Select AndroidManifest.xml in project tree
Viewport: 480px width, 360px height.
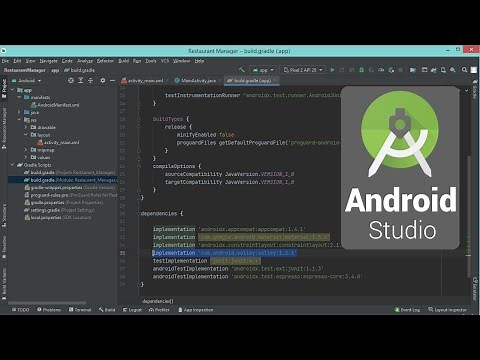tap(55, 105)
